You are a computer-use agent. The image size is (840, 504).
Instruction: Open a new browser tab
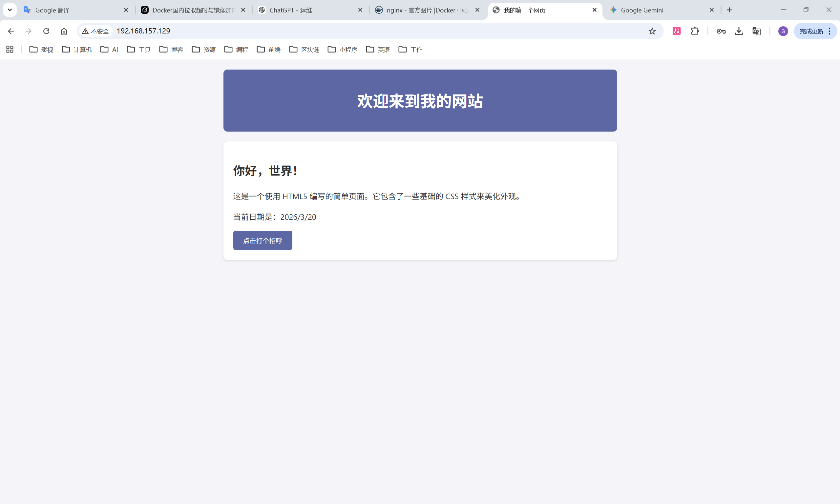(x=729, y=10)
